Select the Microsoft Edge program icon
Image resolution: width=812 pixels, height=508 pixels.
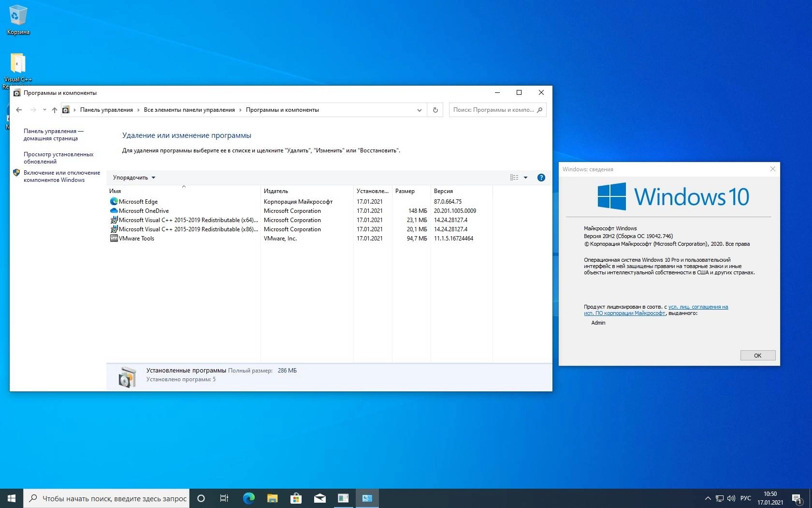114,201
